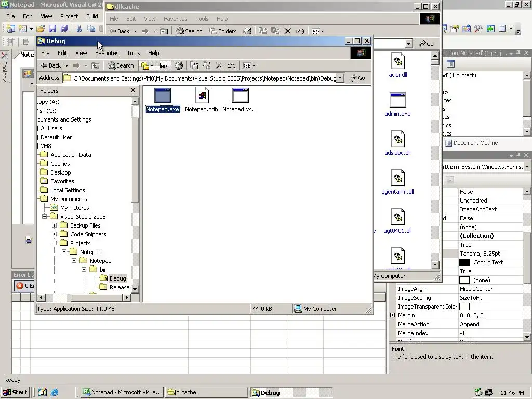Select adsldpc.dll in dllcache window
Viewport: 532px width, 399px height.
pos(397,143)
